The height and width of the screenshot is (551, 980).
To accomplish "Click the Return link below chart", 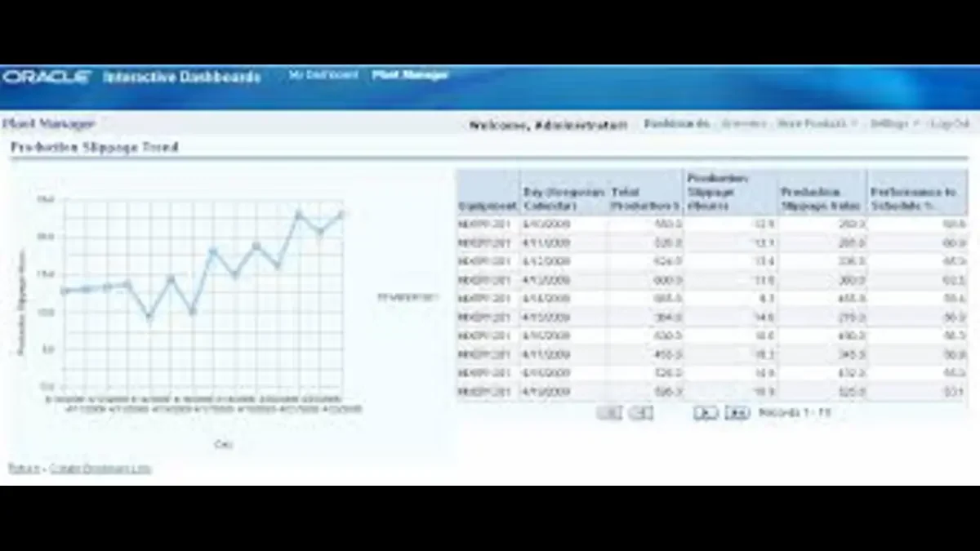I will [x=23, y=469].
